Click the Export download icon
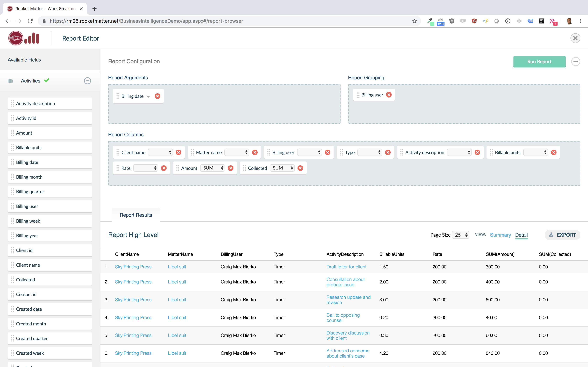This screenshot has height=367, width=588. pos(551,235)
